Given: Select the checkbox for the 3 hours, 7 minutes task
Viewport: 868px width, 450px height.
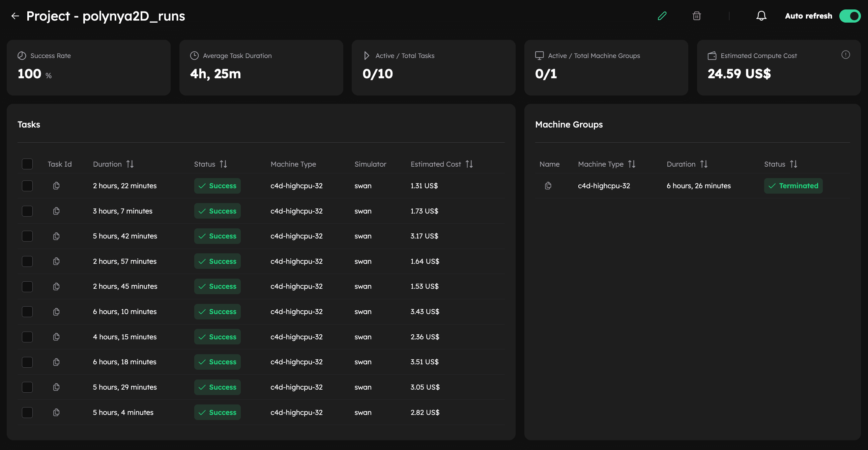Looking at the screenshot, I should coord(27,211).
